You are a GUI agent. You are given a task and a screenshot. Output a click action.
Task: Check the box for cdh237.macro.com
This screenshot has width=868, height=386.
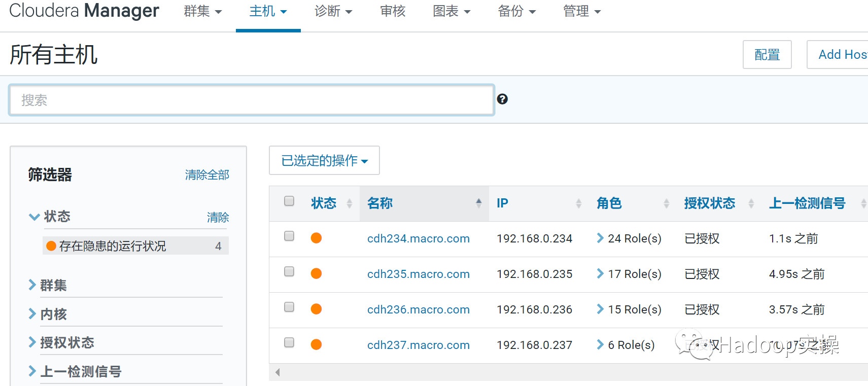289,342
